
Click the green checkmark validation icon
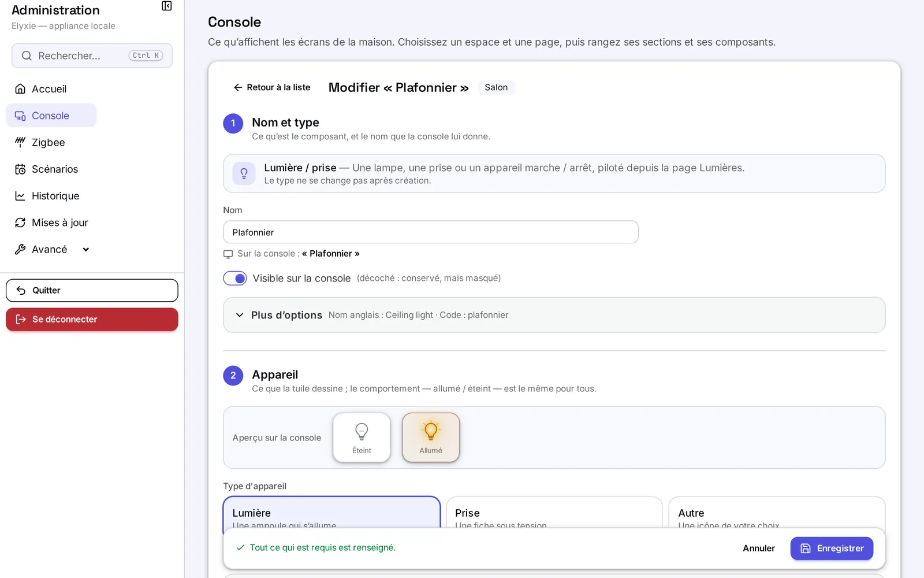point(240,547)
